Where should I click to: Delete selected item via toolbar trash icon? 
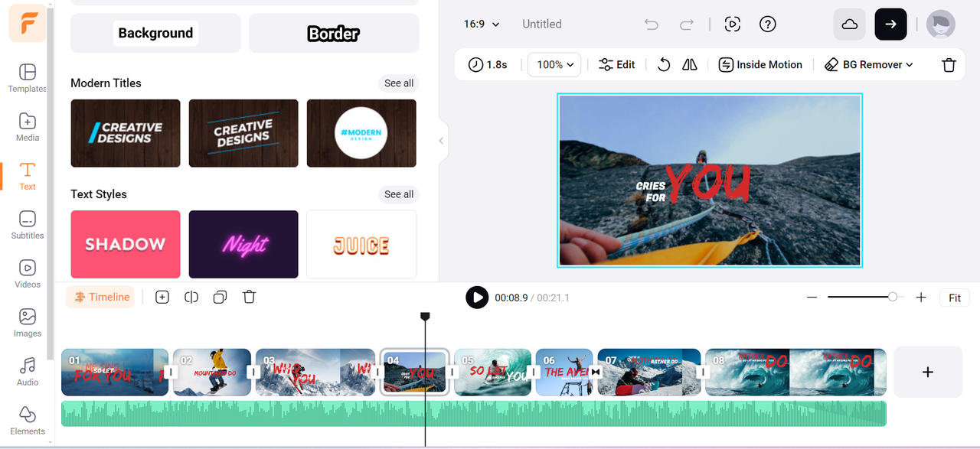949,65
